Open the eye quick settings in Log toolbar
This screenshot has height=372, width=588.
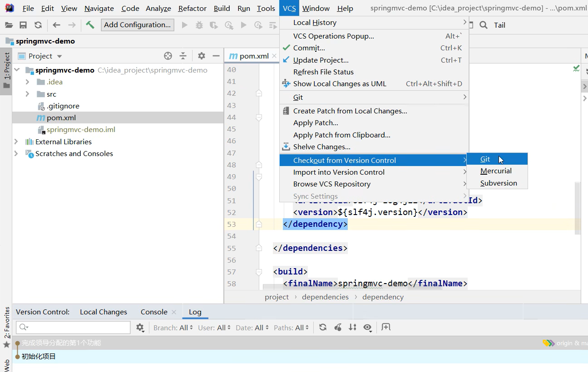368,327
